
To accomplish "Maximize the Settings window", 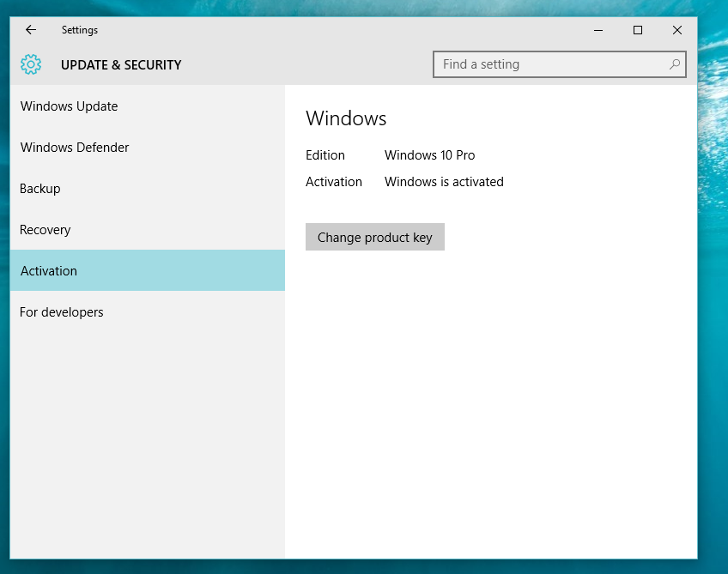I will click(637, 30).
